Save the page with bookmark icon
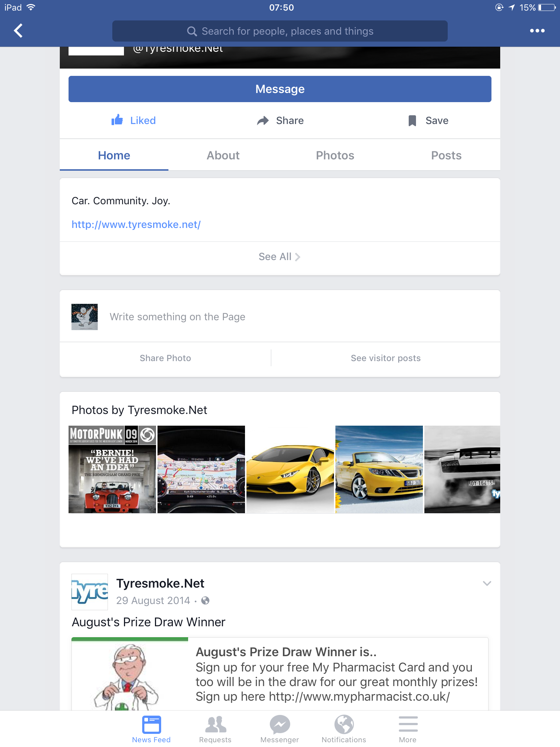Screen dimensions: 560x747 click(428, 120)
